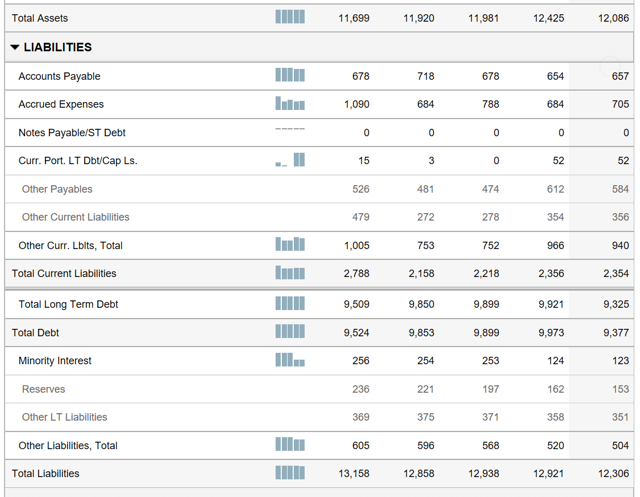Image resolution: width=640 pixels, height=497 pixels.
Task: Click the Total Liabilities chart icon
Action: 290,473
